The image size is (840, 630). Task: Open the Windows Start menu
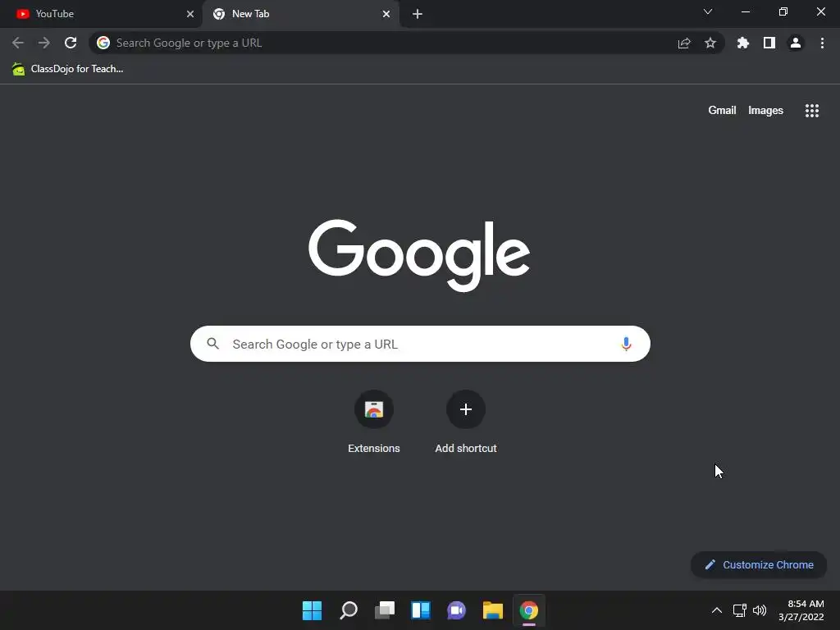tap(312, 610)
